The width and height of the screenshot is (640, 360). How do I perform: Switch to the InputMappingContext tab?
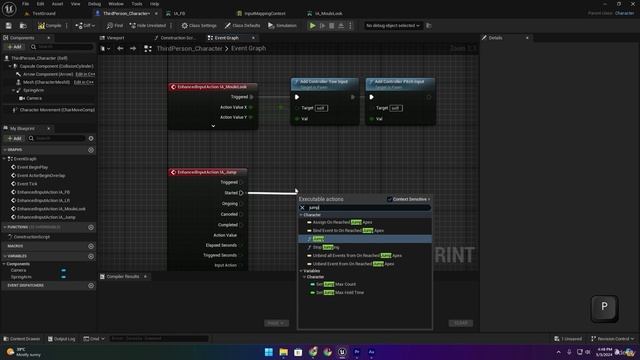pyautogui.click(x=264, y=13)
